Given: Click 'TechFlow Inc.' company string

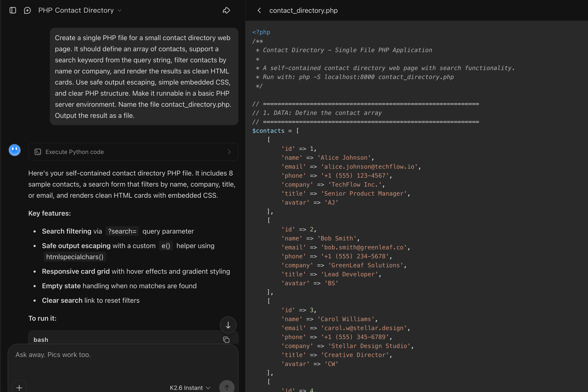Looking at the screenshot, I should (355, 184).
